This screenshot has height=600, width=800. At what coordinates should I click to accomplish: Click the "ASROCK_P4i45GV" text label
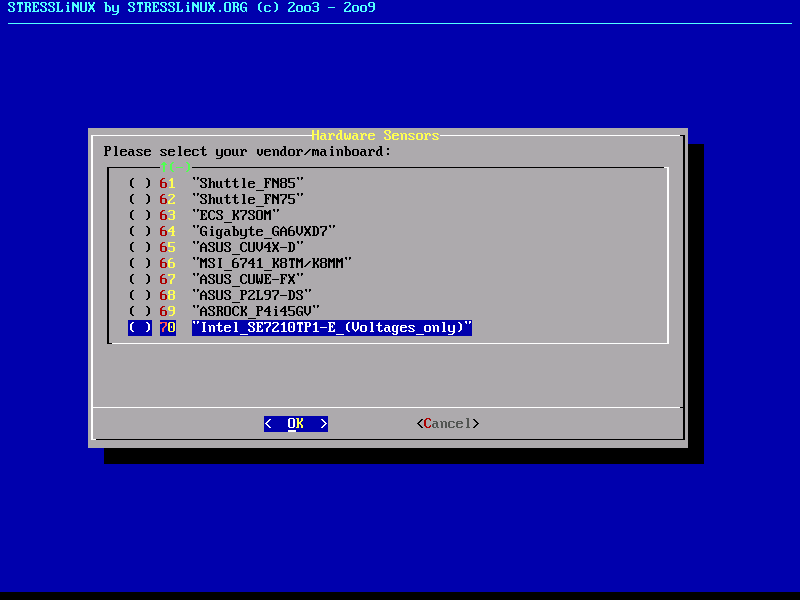point(256,311)
